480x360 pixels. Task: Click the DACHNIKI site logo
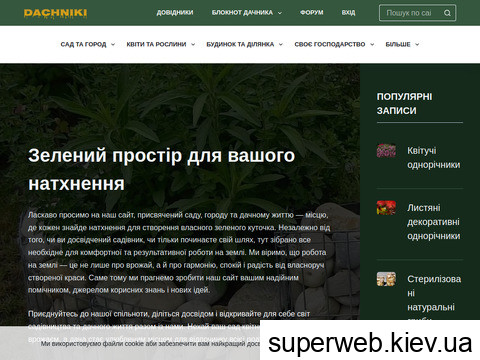pos(55,13)
